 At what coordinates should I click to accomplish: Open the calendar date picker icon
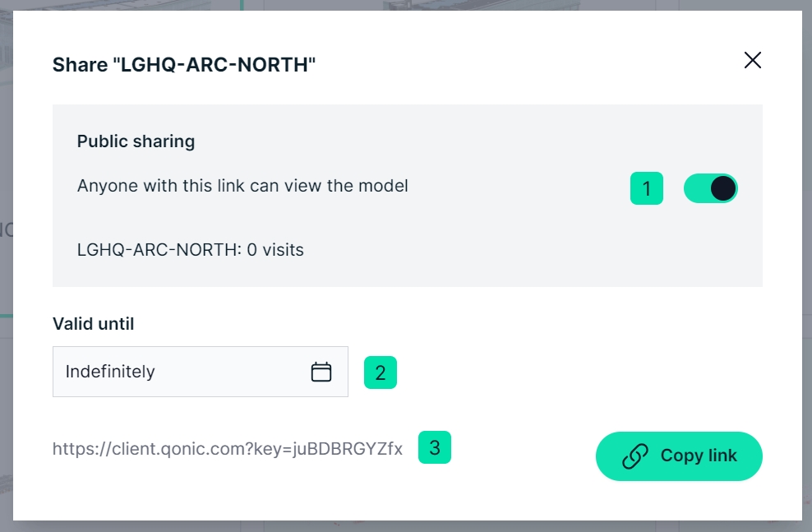point(321,372)
